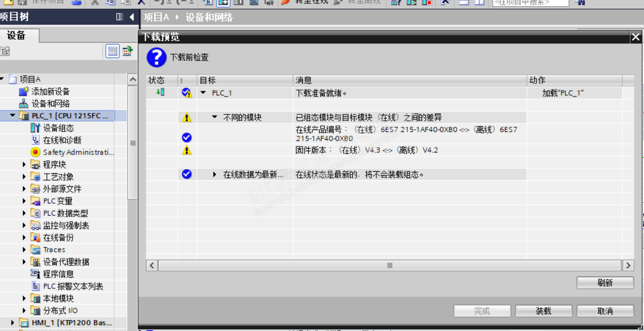Collapse the 项目A root node in project tree

pos(2,79)
